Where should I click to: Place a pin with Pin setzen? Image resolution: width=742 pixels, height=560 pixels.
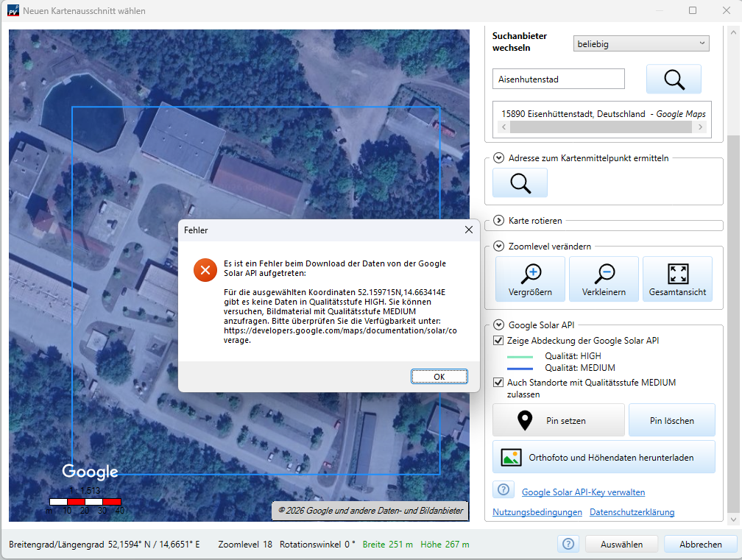click(x=558, y=420)
